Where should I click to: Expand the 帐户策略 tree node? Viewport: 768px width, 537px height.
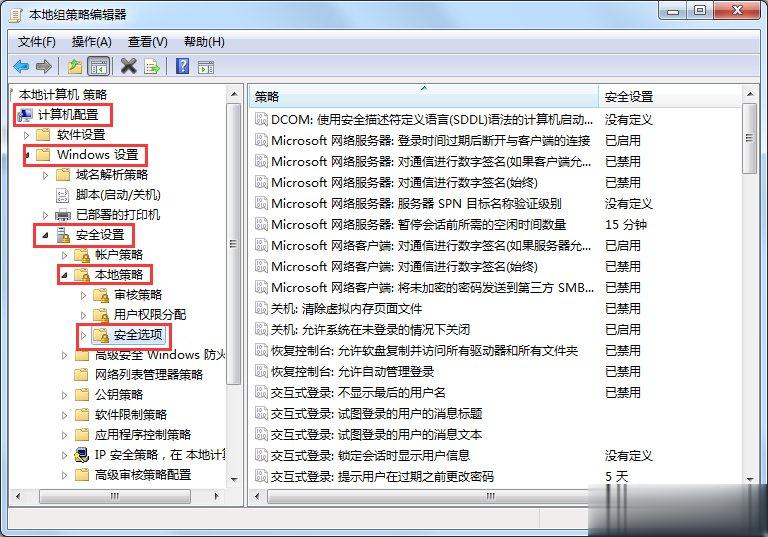pyautogui.click(x=65, y=255)
